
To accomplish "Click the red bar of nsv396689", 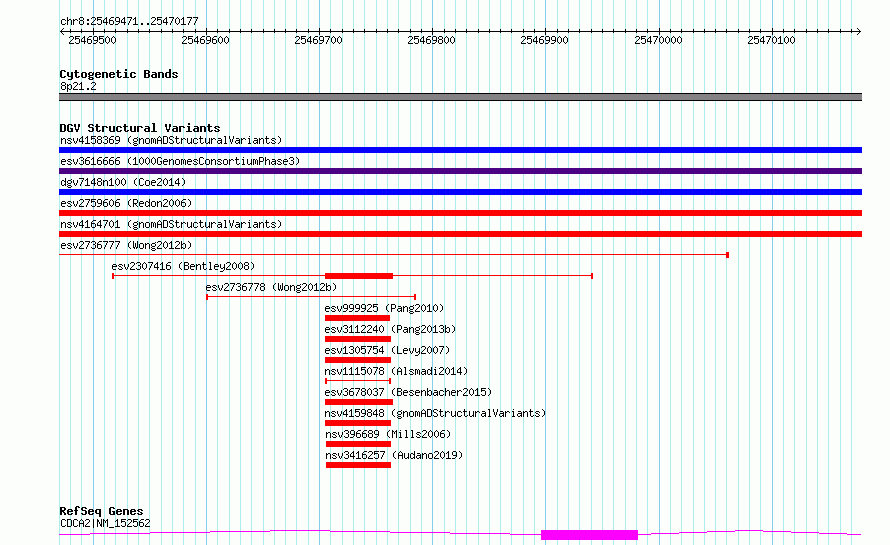I will [x=359, y=444].
